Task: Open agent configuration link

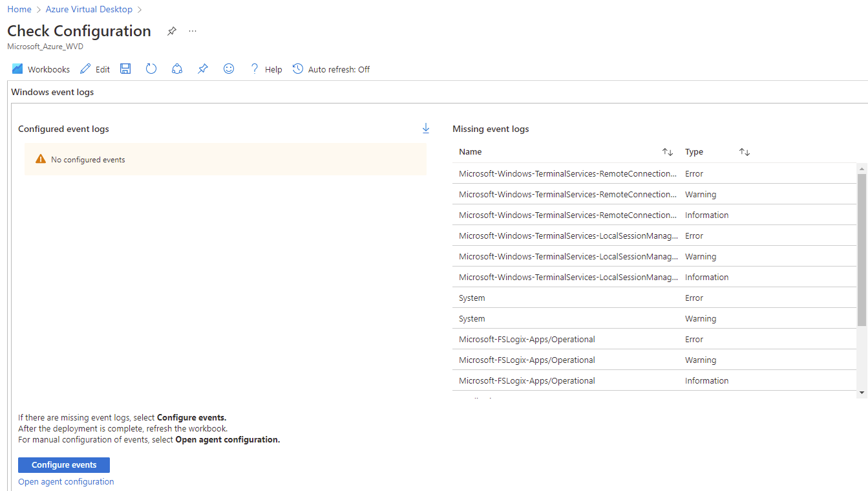Action: [66, 482]
